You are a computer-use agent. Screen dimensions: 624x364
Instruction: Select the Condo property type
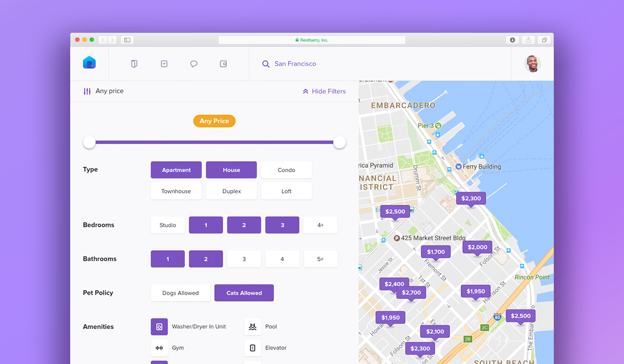(x=286, y=170)
